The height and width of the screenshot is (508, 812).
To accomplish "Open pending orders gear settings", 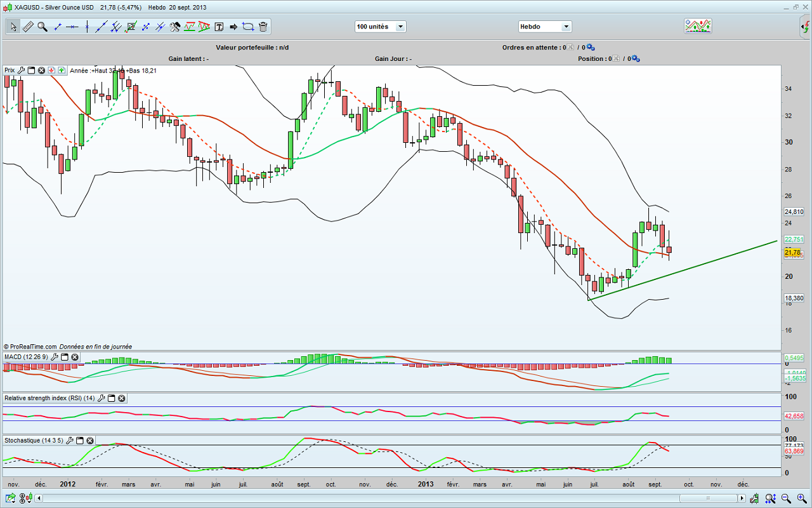I will 591,48.
